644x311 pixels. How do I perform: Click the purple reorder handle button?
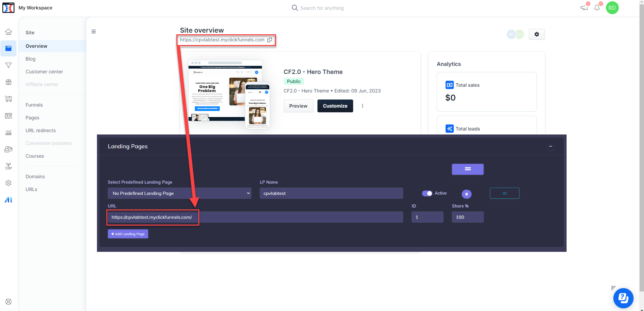(468, 169)
